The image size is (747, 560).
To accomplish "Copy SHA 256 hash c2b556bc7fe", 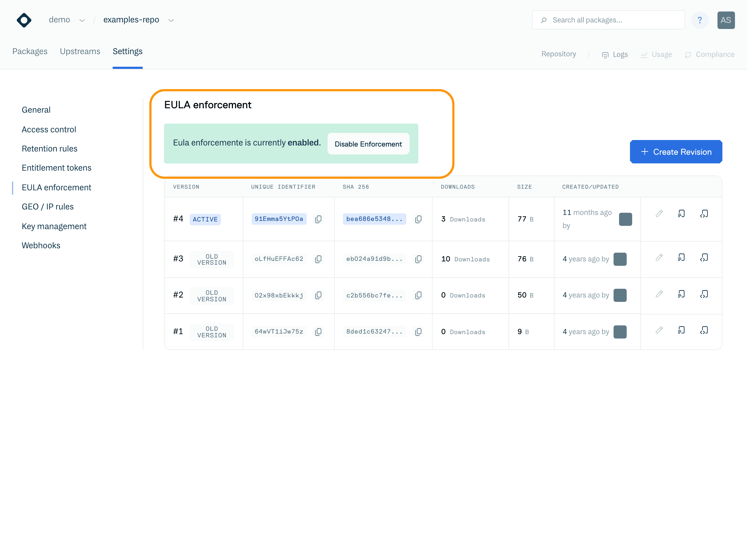I will 418,295.
